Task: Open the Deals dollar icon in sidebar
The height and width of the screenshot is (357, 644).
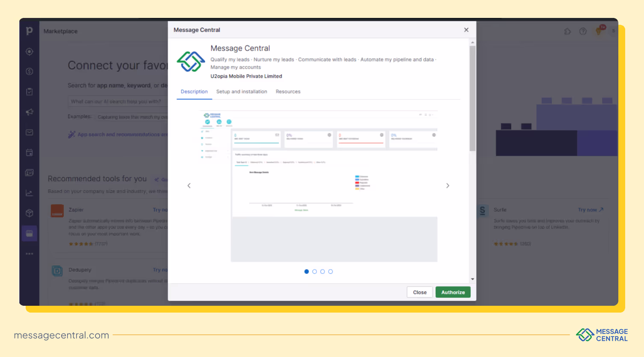Action: click(x=29, y=71)
